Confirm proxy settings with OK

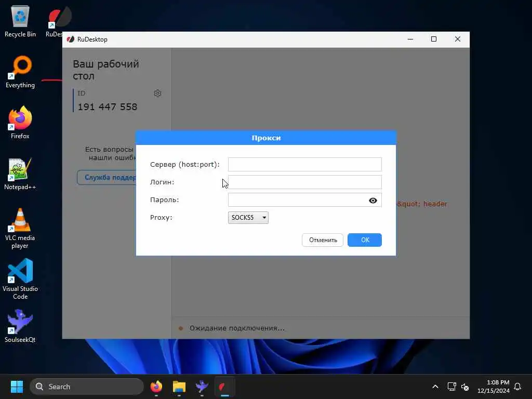[365, 240]
